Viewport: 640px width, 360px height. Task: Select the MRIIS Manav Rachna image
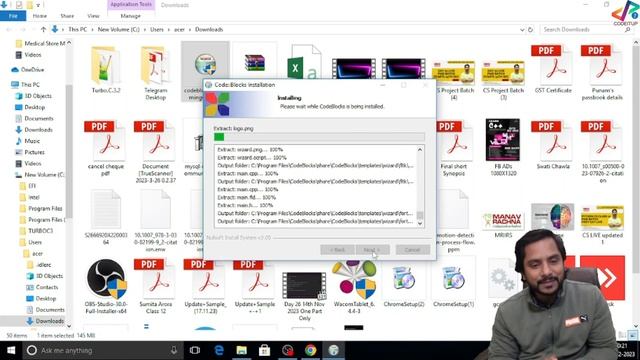(503, 220)
